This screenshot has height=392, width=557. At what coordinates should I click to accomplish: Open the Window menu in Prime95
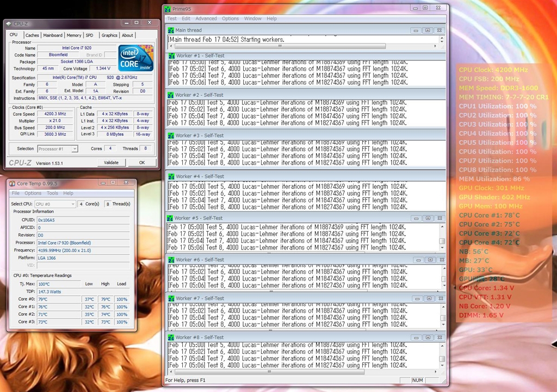click(x=252, y=19)
